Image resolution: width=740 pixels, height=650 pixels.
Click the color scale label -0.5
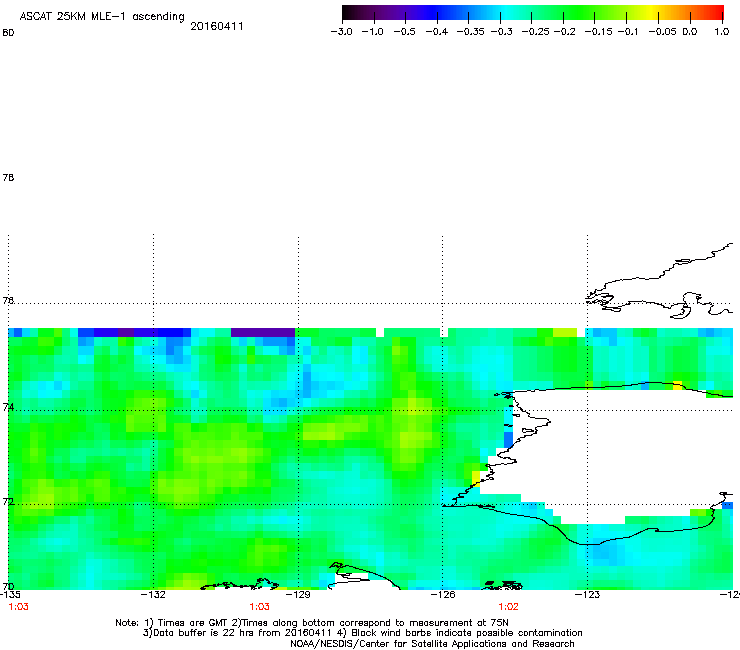(405, 32)
